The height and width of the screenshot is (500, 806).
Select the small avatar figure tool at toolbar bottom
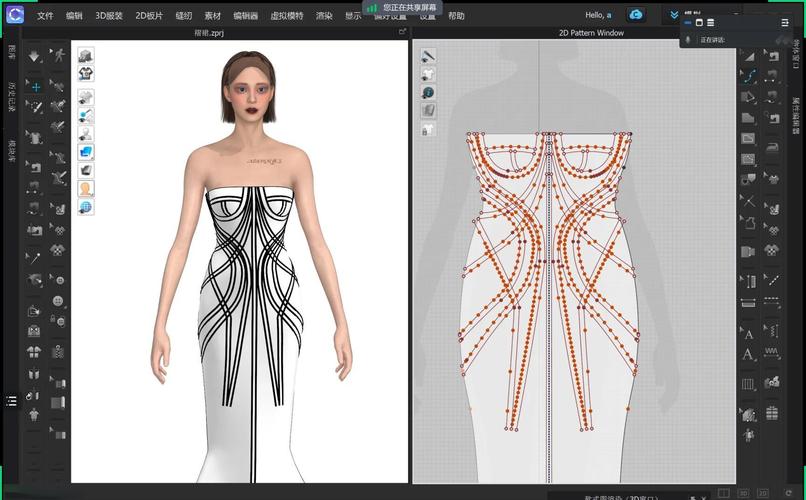[748, 435]
